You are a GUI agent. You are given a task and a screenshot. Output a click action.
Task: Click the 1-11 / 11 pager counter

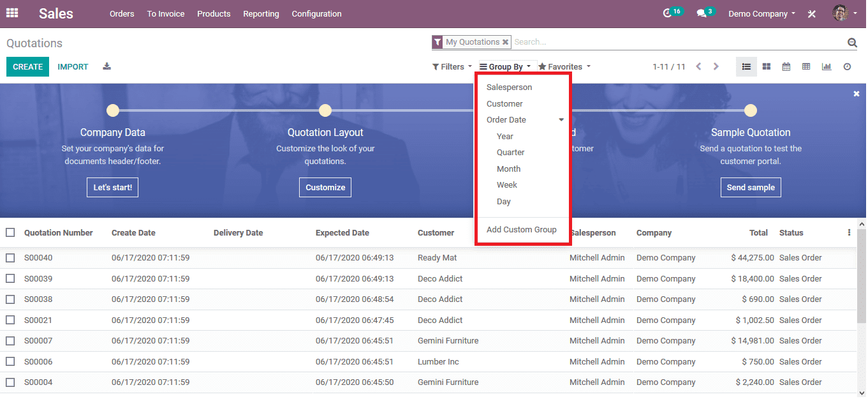point(668,66)
